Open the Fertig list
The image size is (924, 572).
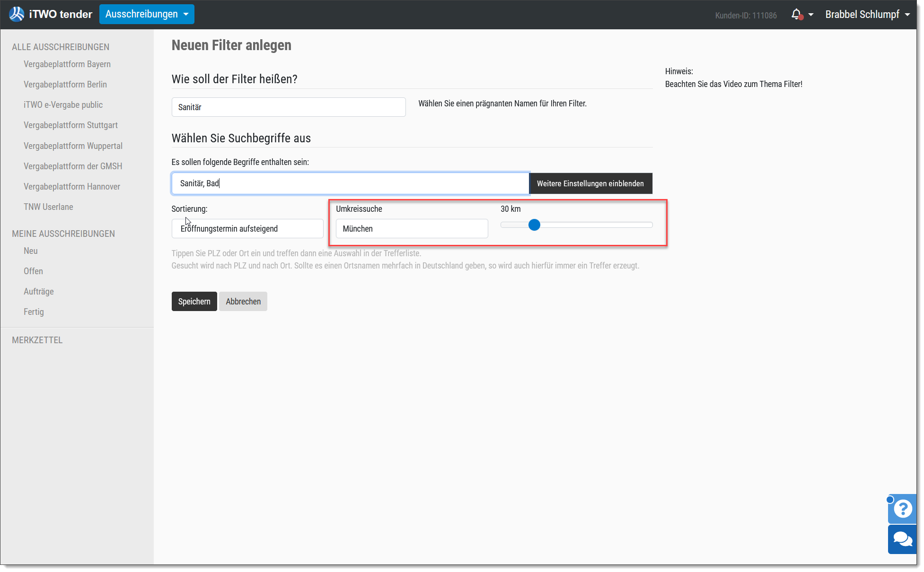click(x=34, y=312)
